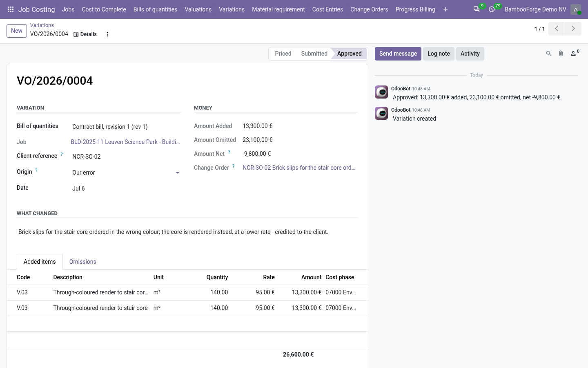Go to previous record arrow
This screenshot has height=368, width=588.
point(557,29)
